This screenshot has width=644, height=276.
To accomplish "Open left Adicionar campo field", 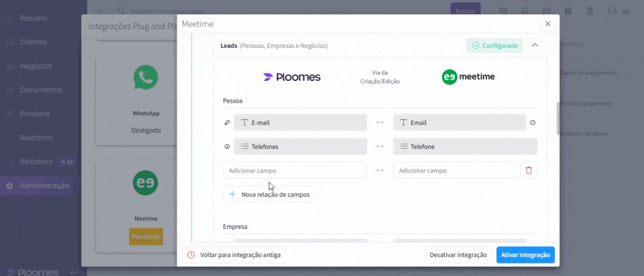I will [x=295, y=170].
